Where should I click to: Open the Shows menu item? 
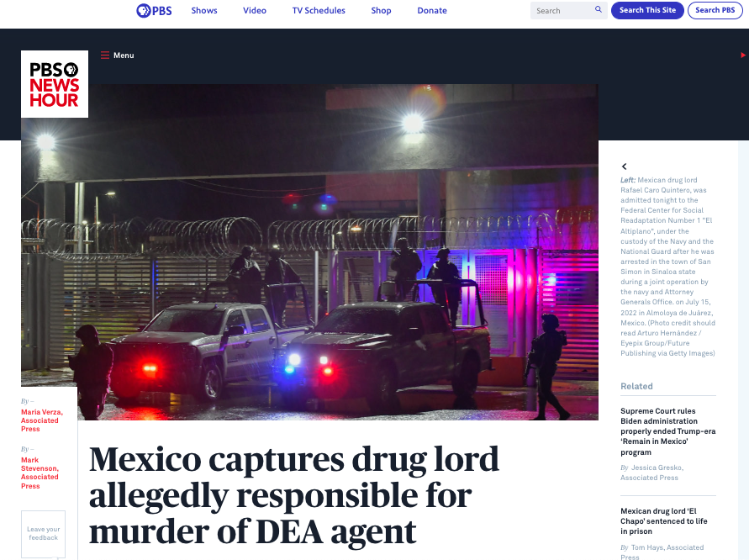204,11
